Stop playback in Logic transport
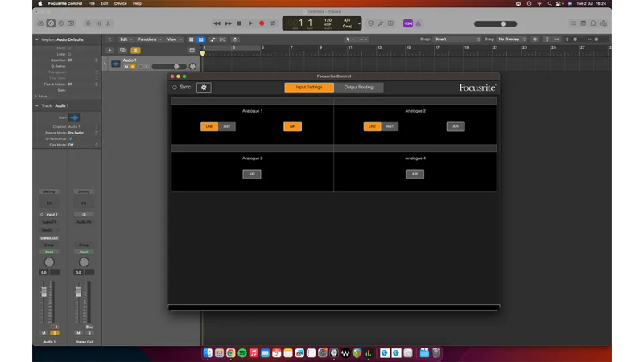The height and width of the screenshot is (362, 644). (239, 23)
